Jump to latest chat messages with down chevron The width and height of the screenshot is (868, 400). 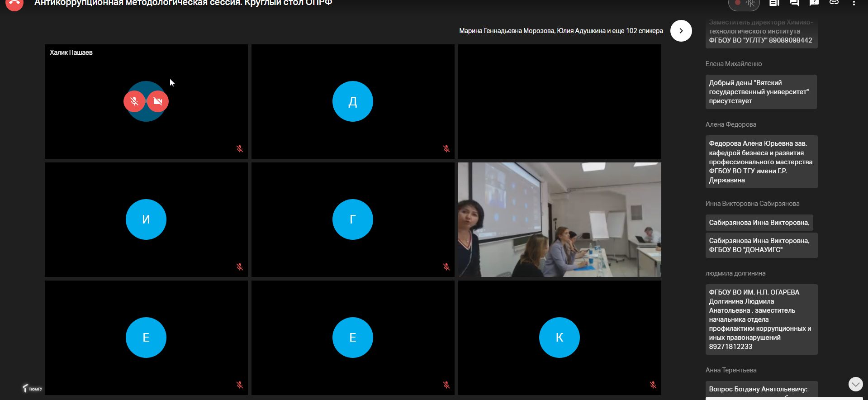(x=855, y=384)
